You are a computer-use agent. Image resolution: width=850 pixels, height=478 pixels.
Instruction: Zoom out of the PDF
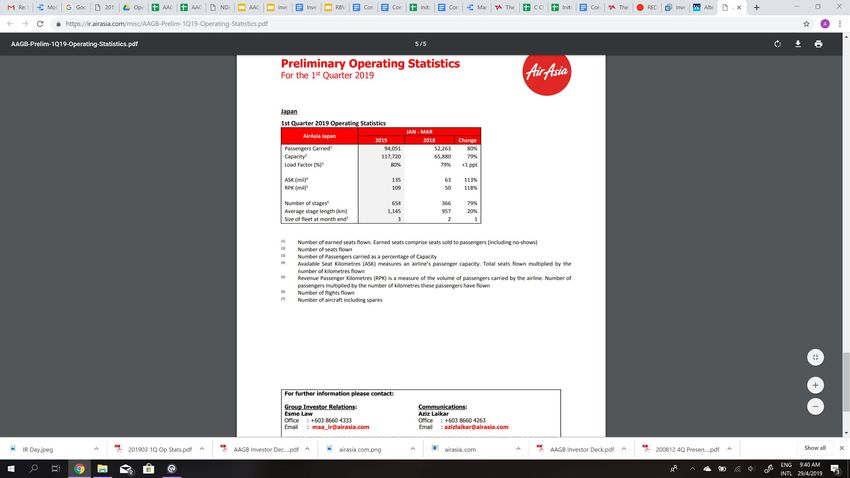pos(815,406)
